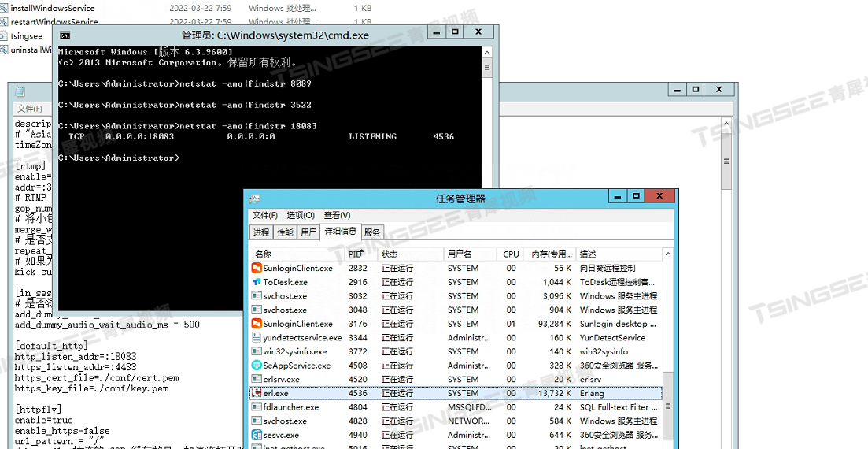Sort processes by 状态 column header
868x449 pixels.
pyautogui.click(x=410, y=254)
